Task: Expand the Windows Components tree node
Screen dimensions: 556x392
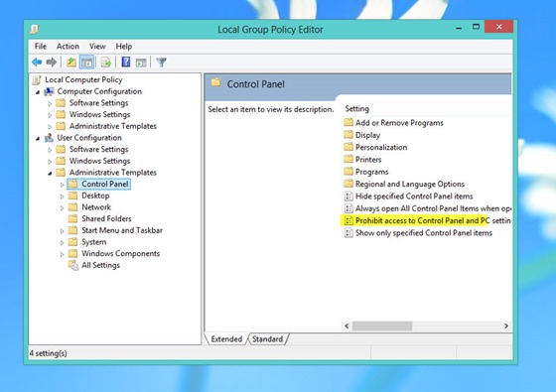Action: tap(62, 254)
